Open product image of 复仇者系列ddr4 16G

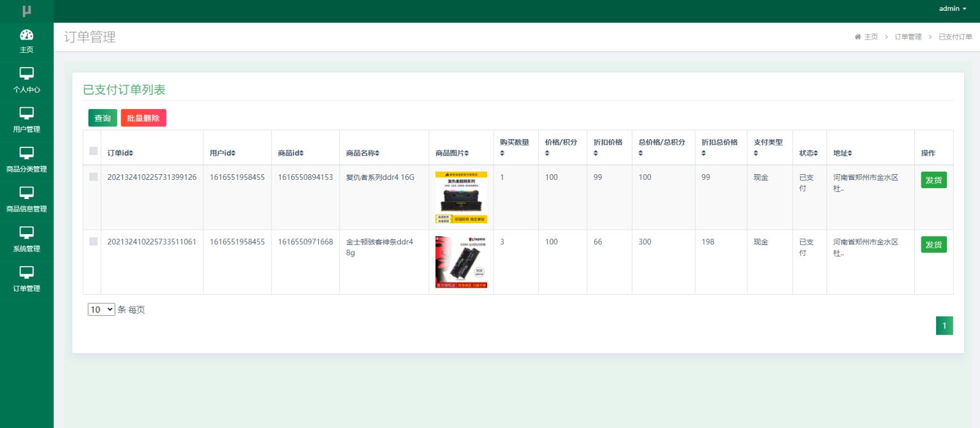click(461, 197)
